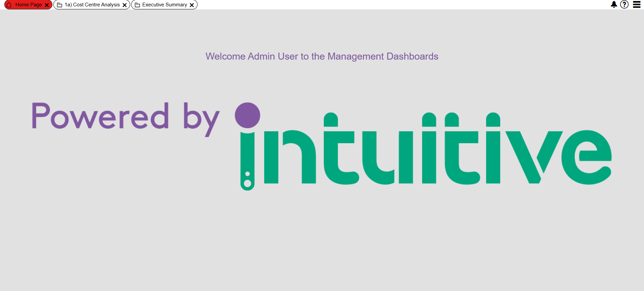Click the intuitive logo image

(322, 146)
